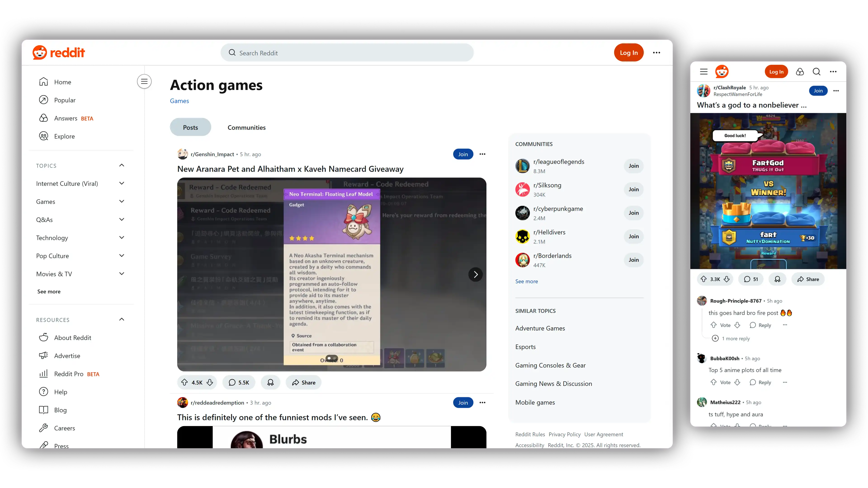Click the Search Reddit input field

pyautogui.click(x=347, y=53)
